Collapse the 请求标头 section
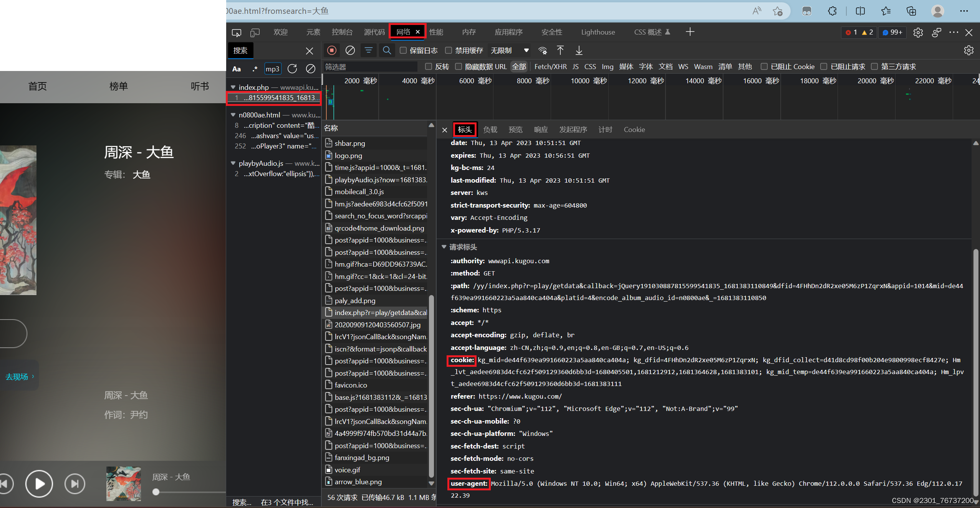 coord(444,247)
